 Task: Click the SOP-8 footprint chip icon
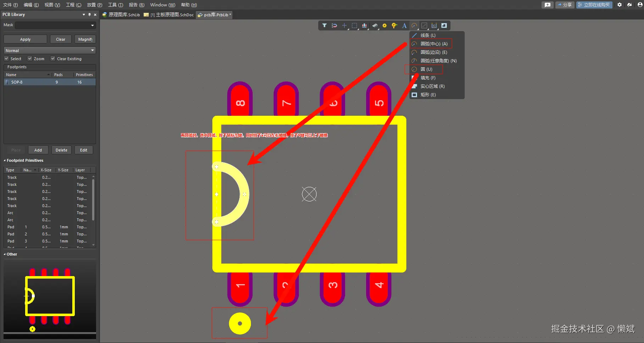pos(7,82)
